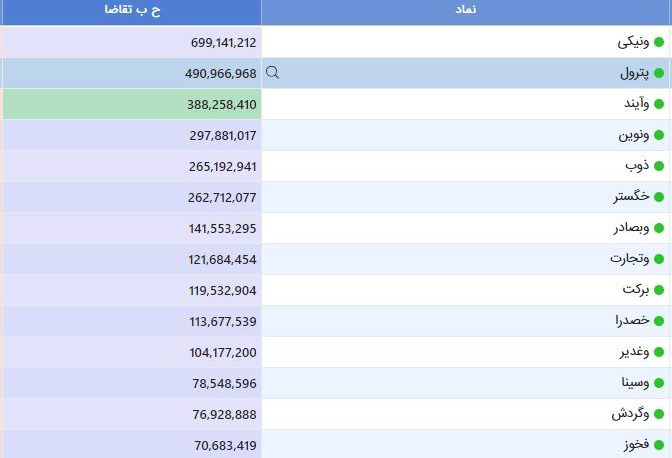The image size is (672, 458).
Task: Click the demand value 699,141,212
Action: (223, 42)
